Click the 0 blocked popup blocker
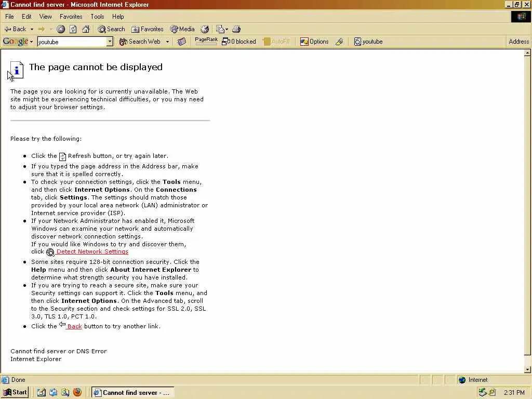Image resolution: width=532 pixels, height=399 pixels. coord(239,42)
